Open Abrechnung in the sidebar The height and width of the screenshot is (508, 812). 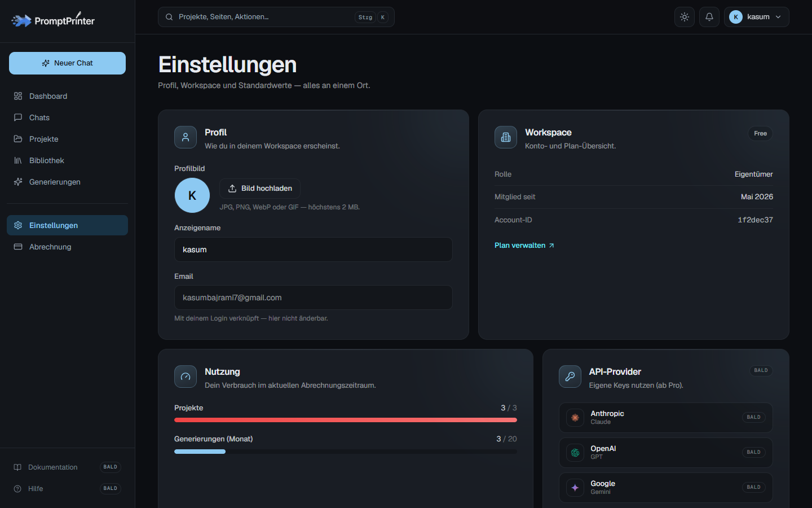click(67, 247)
